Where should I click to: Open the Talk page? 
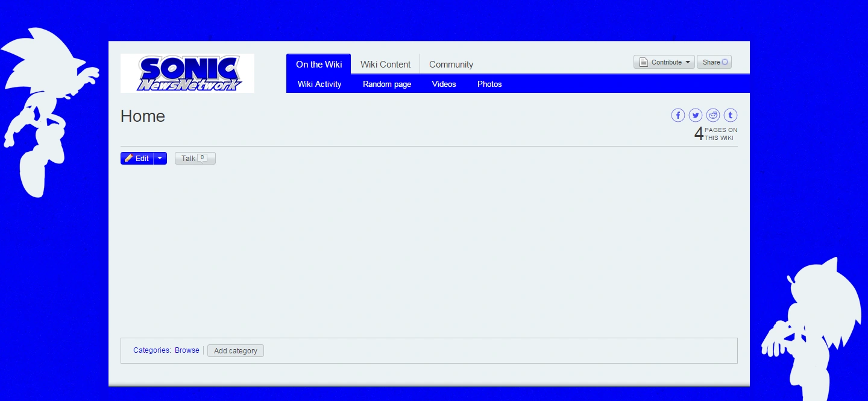195,159
